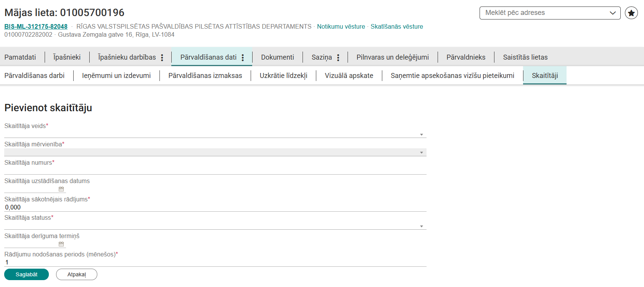The width and height of the screenshot is (644, 287).
Task: Click the Rādījumu nodošanas periods field
Action: click(x=215, y=262)
